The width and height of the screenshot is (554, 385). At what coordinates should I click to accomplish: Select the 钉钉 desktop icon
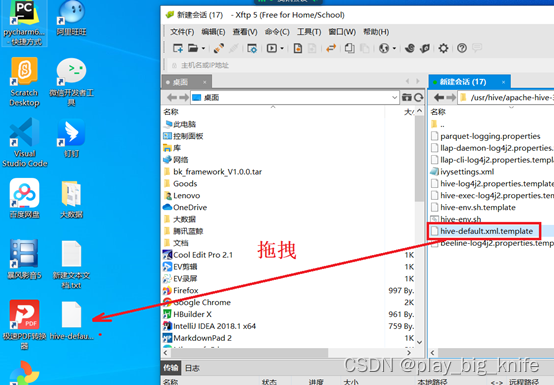[x=71, y=138]
